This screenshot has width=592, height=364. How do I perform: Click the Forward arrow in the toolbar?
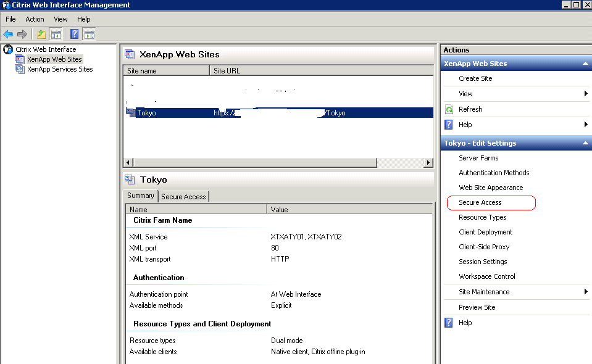click(x=22, y=35)
